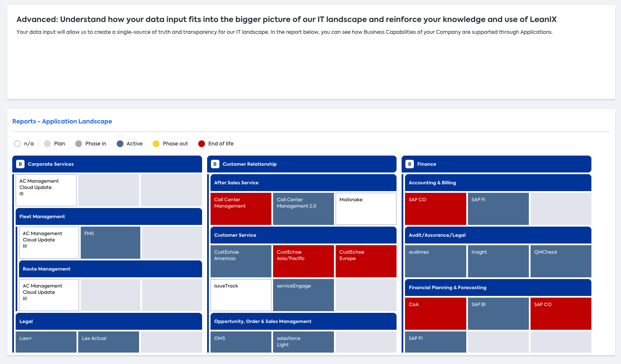Select SAP FI tile under Financial Planning
Viewport: 621px width, 364px height.
(x=435, y=342)
